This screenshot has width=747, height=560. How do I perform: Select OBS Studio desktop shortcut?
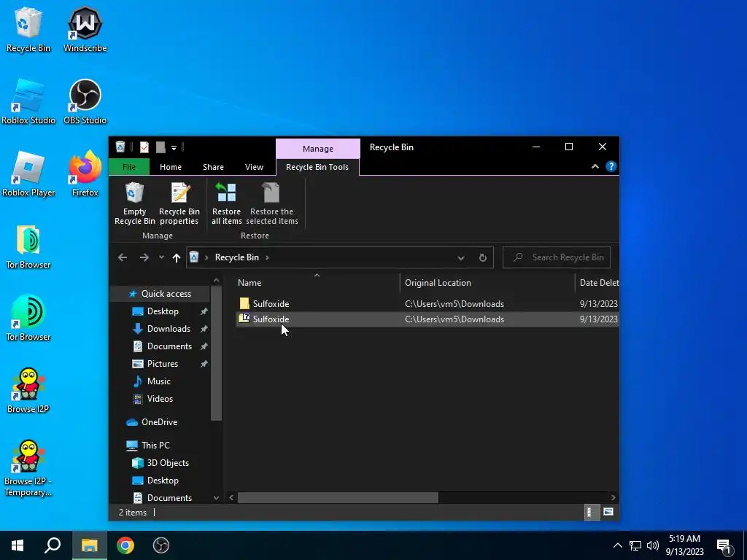click(85, 101)
